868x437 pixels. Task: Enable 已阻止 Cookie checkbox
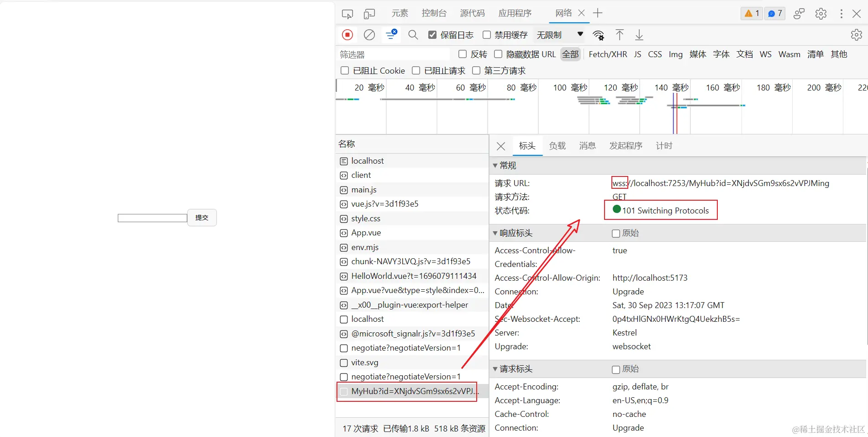point(345,70)
